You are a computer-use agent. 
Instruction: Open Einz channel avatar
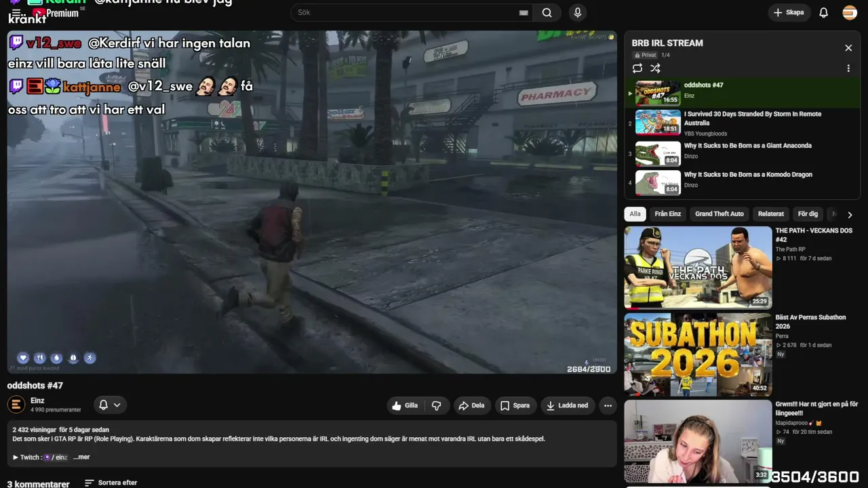(16, 405)
